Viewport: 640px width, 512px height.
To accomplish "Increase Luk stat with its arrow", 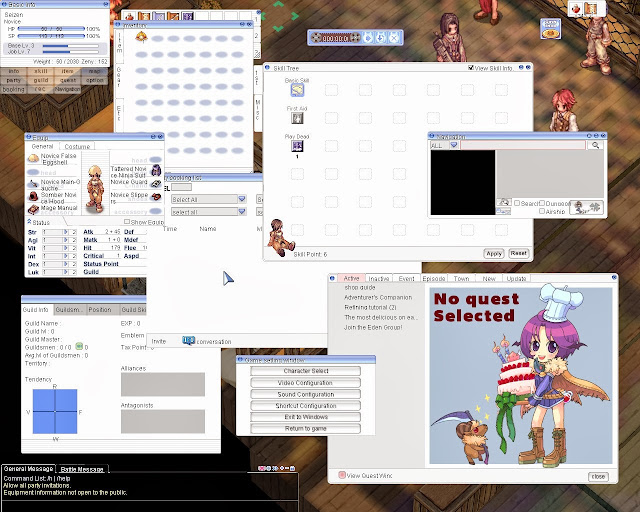I will 65,272.
